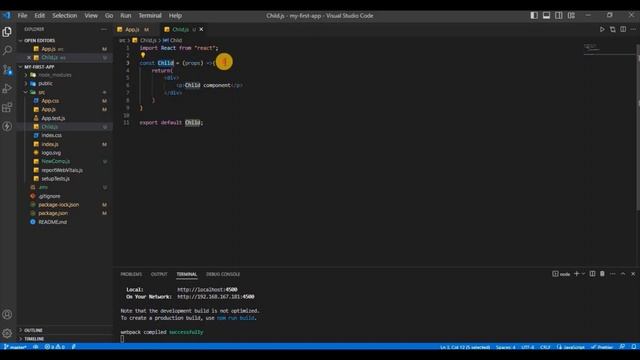Screen dimensions: 640x360
Task: Switch to the Debug Console tab
Action: (x=223, y=274)
